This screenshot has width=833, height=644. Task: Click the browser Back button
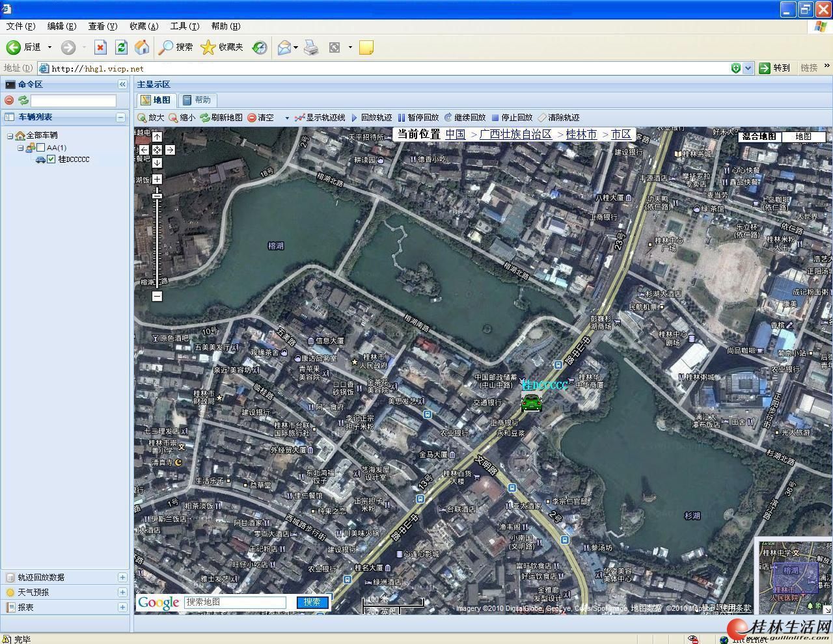23,47
